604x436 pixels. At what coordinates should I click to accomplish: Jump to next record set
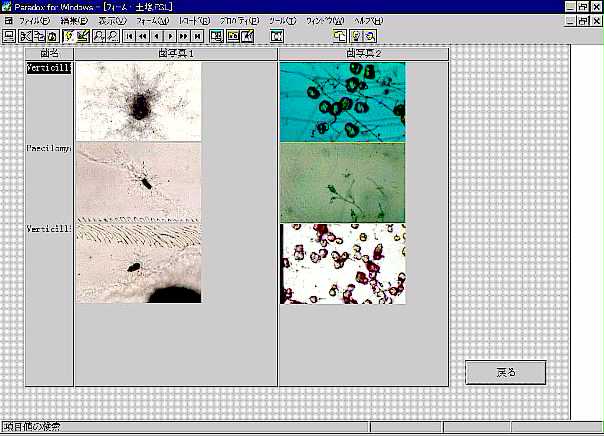[183, 36]
